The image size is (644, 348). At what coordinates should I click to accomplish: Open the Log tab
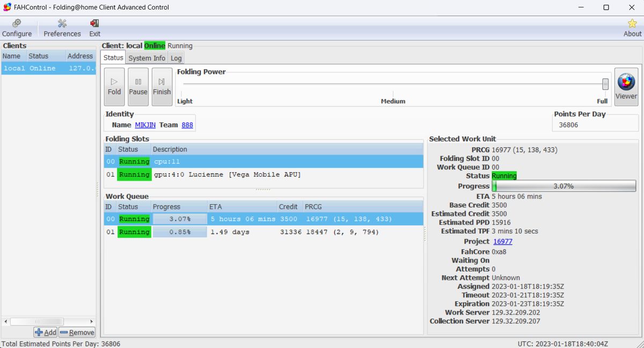[x=176, y=58]
